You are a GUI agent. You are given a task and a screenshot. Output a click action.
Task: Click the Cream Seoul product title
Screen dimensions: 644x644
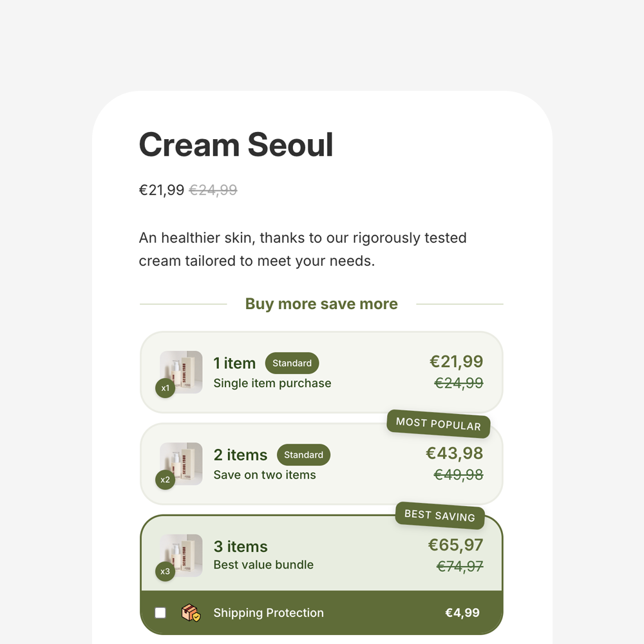[x=236, y=144]
